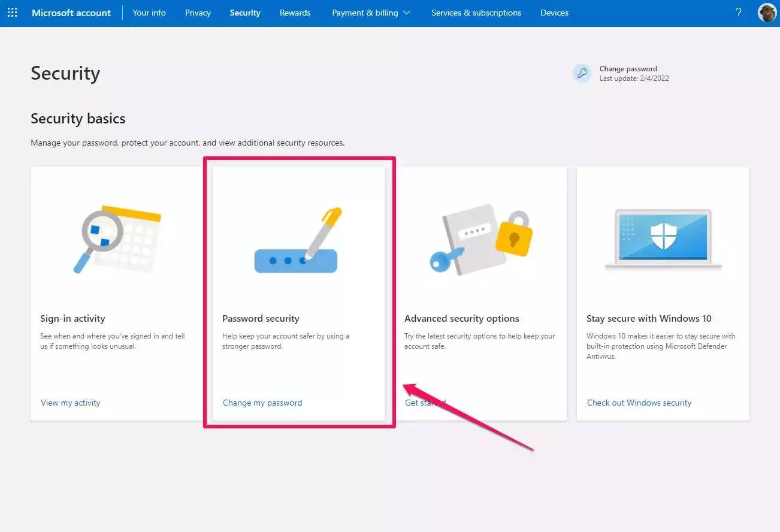Click the View my activity link

(x=71, y=403)
